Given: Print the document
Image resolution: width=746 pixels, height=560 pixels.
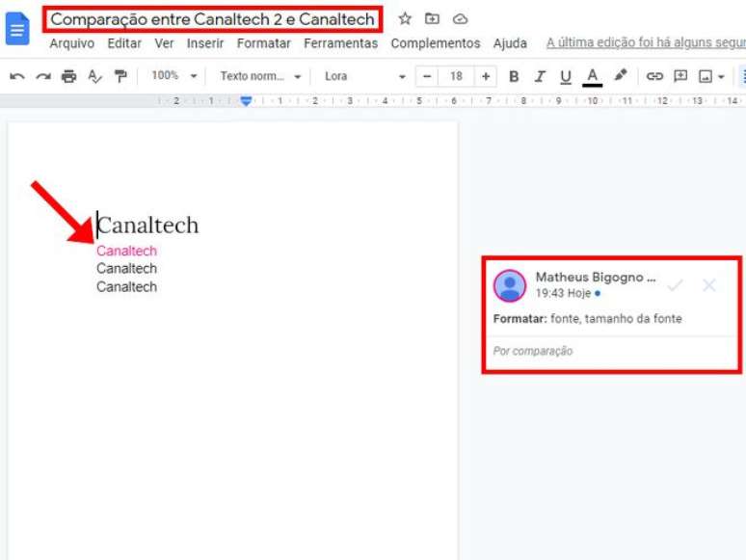Looking at the screenshot, I should tap(69, 76).
